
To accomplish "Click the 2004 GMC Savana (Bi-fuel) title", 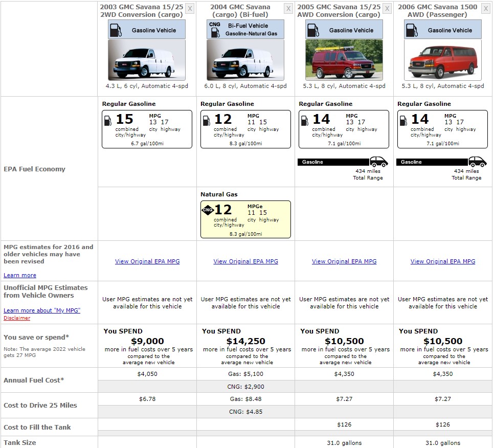I will click(x=240, y=11).
